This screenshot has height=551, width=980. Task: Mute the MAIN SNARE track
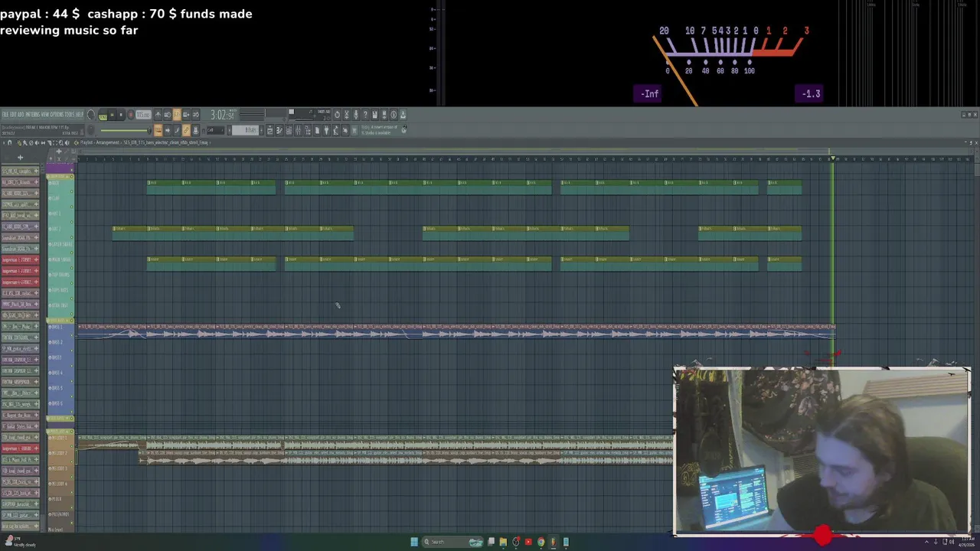click(71, 268)
